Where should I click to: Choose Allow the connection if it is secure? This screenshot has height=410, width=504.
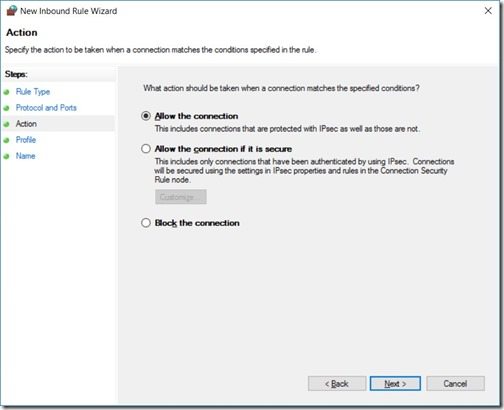(x=146, y=149)
